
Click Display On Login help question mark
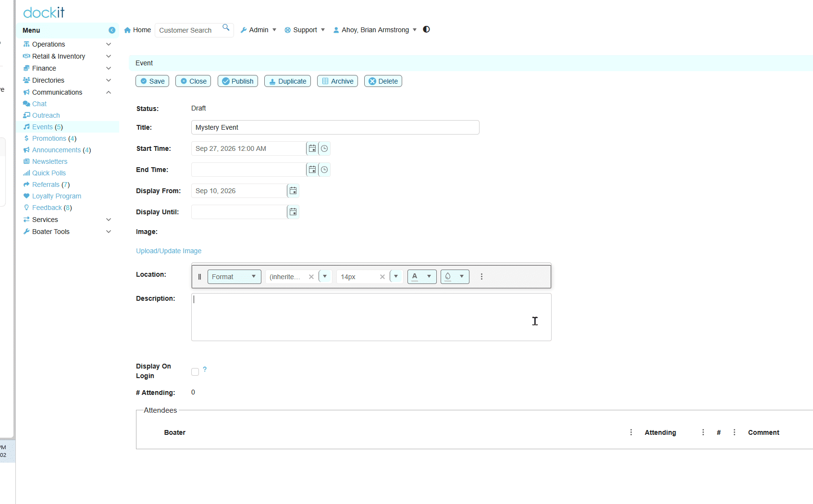(205, 369)
